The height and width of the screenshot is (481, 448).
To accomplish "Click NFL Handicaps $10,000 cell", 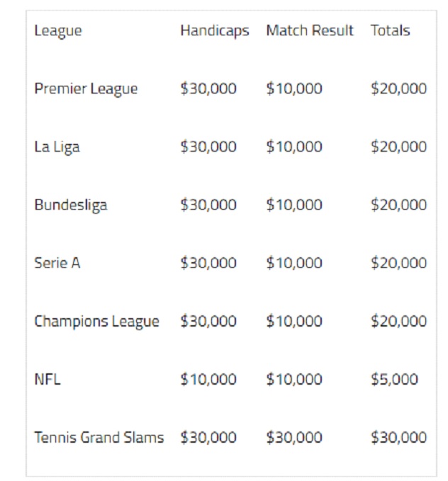I will pyautogui.click(x=208, y=380).
